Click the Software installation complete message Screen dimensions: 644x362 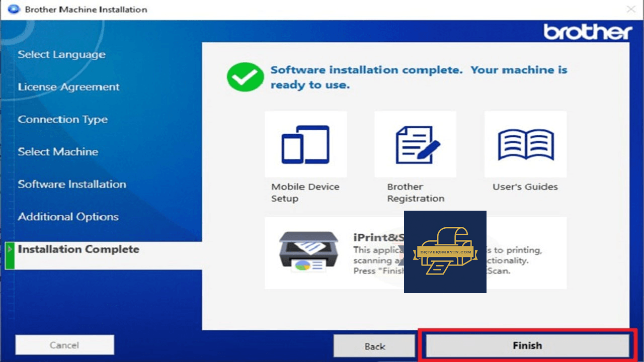point(419,77)
